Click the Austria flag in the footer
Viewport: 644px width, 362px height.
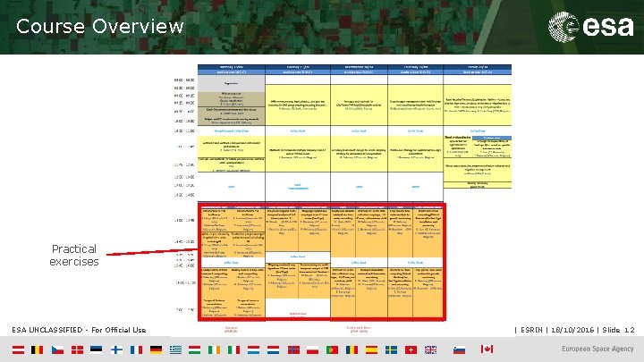click(18, 349)
